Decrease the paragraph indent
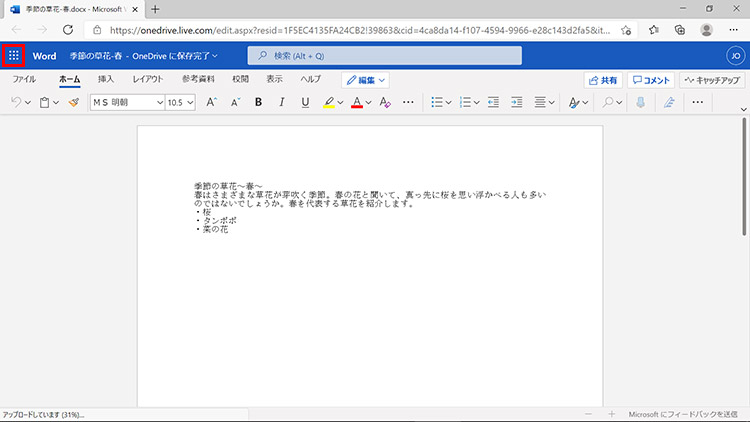750x422 pixels. [489, 102]
